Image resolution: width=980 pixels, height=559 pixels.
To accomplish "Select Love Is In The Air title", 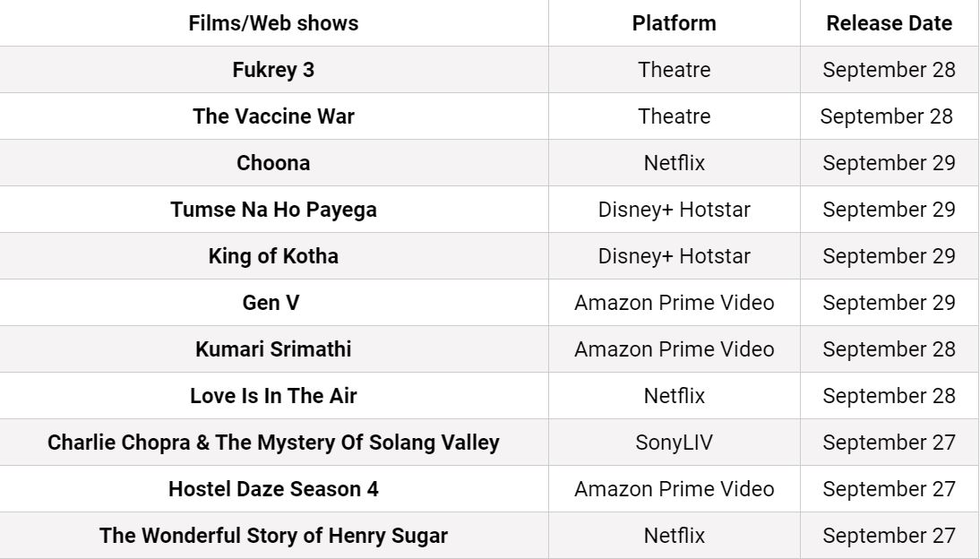I will pyautogui.click(x=273, y=396).
